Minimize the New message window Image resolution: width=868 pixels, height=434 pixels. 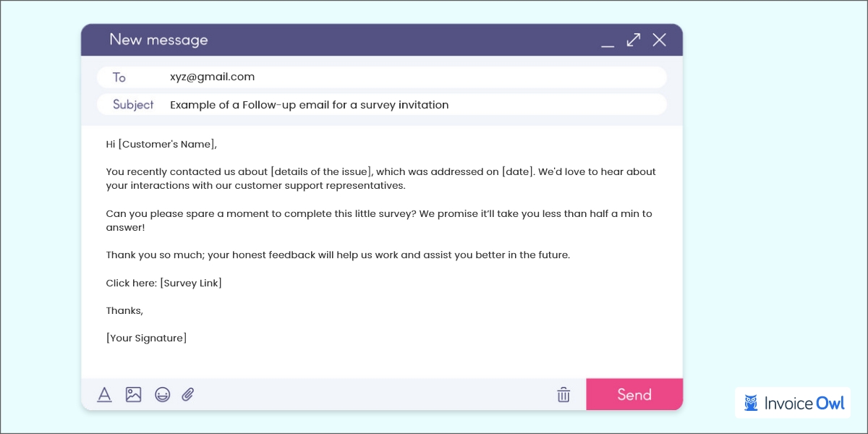(x=608, y=43)
